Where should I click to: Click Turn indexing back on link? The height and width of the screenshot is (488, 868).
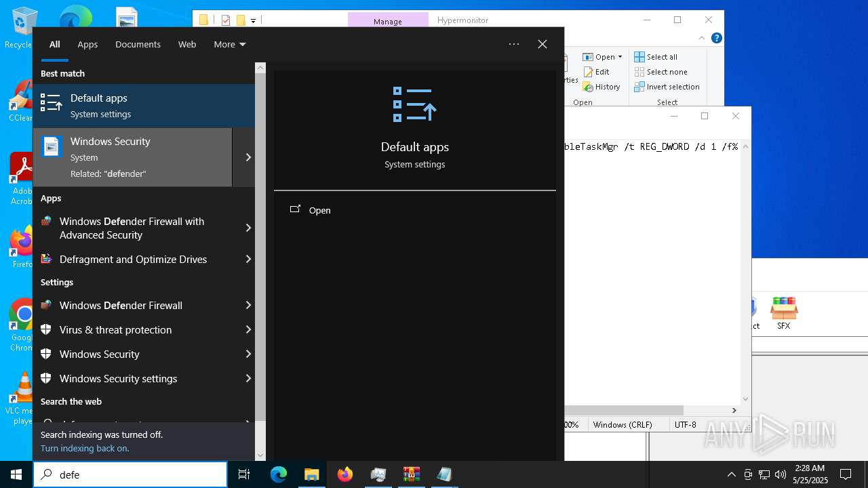tap(85, 448)
